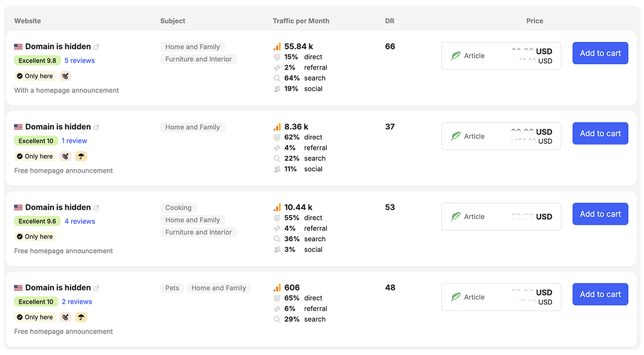This screenshot has width=644, height=355.
Task: Add the 606 traffic site to cart
Action: tap(600, 294)
